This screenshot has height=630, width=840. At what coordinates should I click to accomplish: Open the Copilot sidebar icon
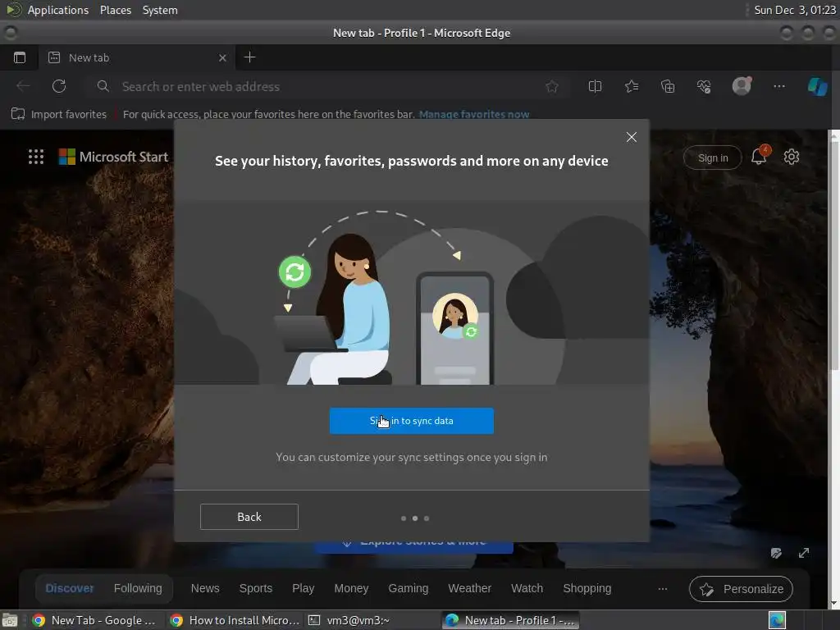tap(818, 86)
